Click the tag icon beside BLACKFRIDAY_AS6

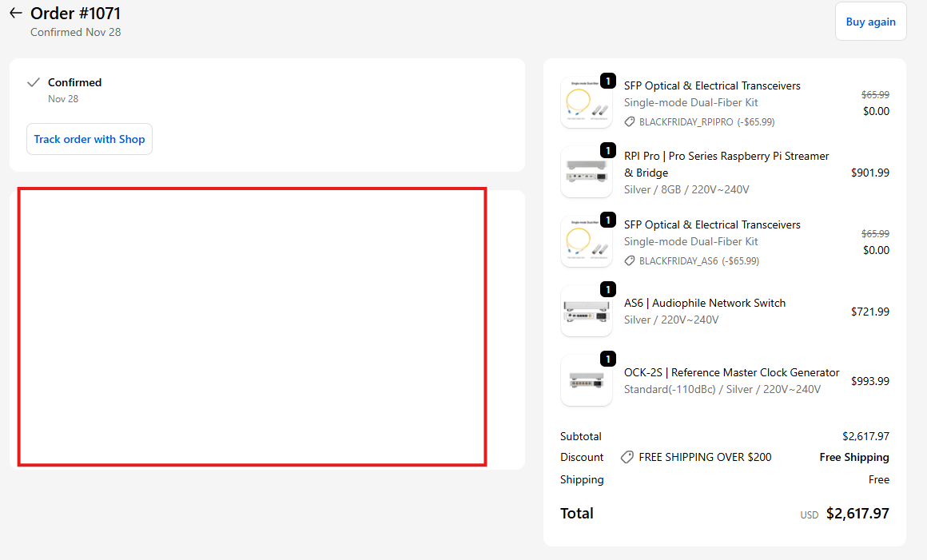[630, 260]
